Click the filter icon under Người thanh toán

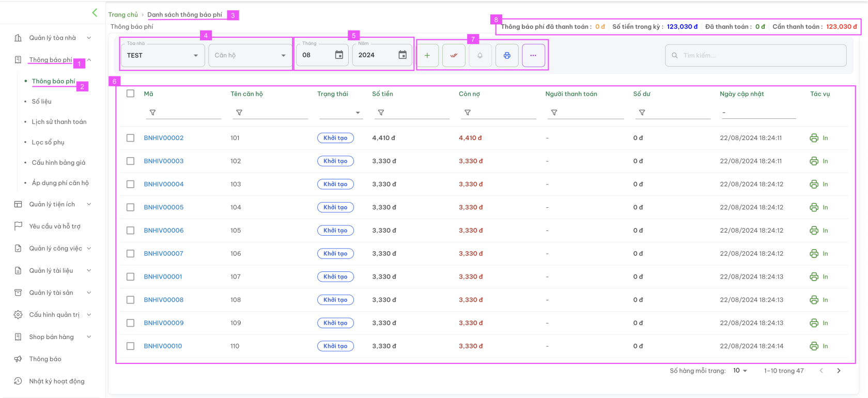pos(554,112)
